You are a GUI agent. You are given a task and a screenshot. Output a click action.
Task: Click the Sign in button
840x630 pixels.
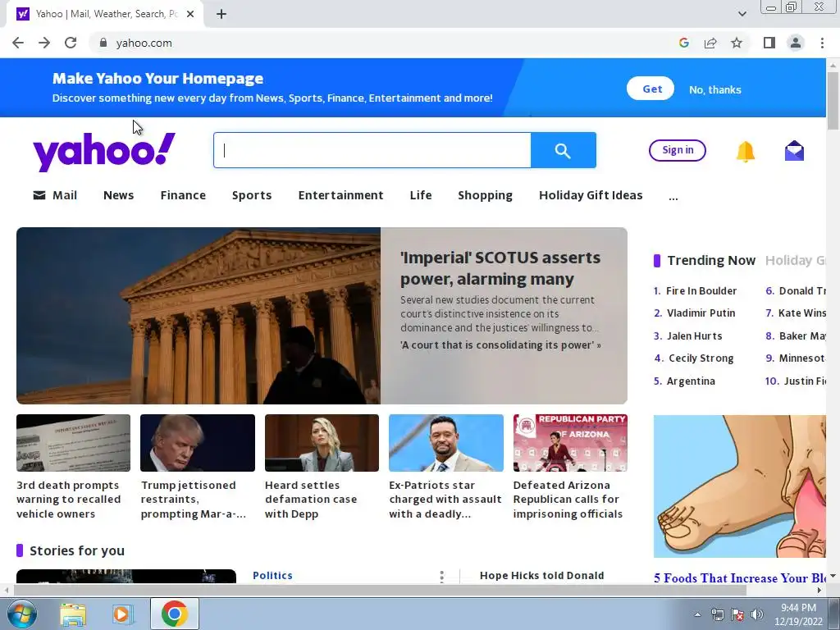coord(677,150)
